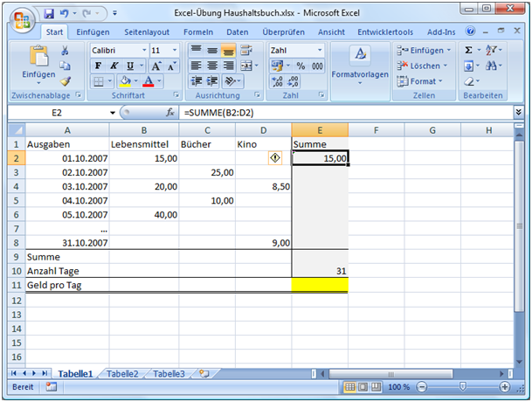Click the macro record icon in status bar
Screen dimensions: 532x402
(x=52, y=387)
